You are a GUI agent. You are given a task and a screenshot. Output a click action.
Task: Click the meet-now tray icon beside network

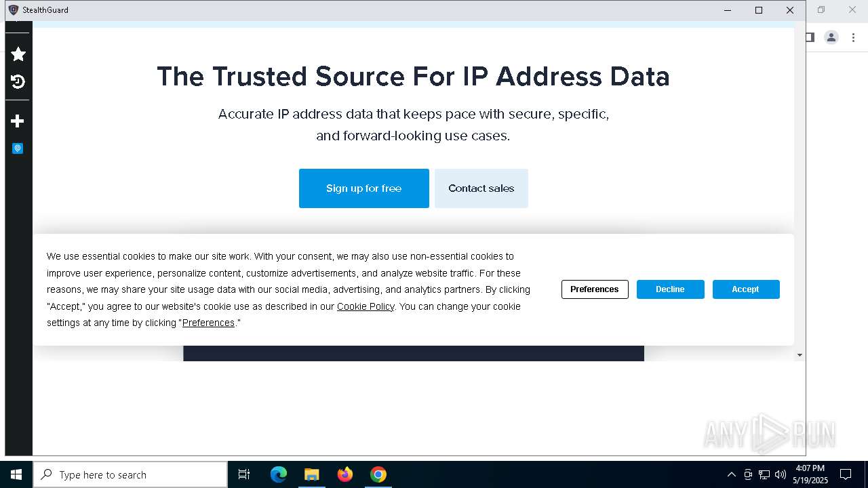click(x=748, y=474)
